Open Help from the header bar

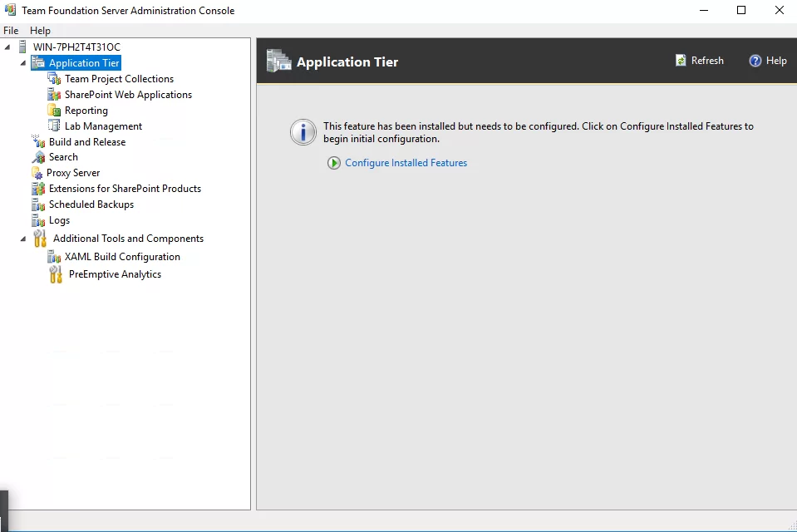pyautogui.click(x=767, y=61)
